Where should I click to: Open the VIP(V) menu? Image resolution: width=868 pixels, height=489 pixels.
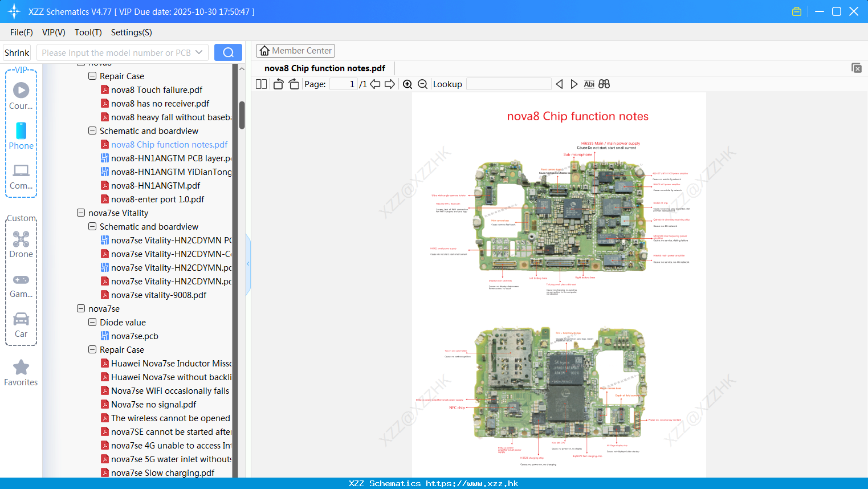pos(54,32)
